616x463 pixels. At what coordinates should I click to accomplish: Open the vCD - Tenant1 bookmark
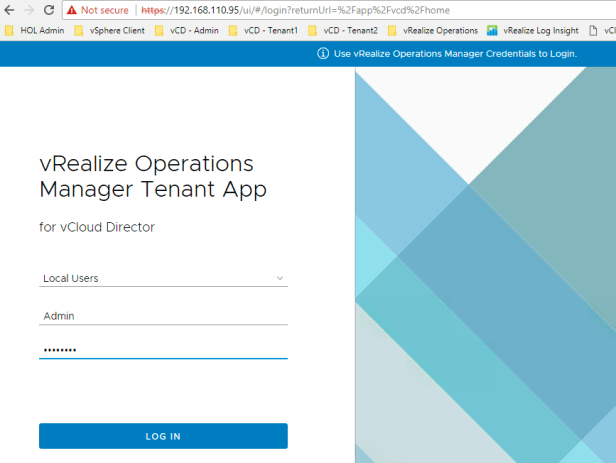pos(263,31)
